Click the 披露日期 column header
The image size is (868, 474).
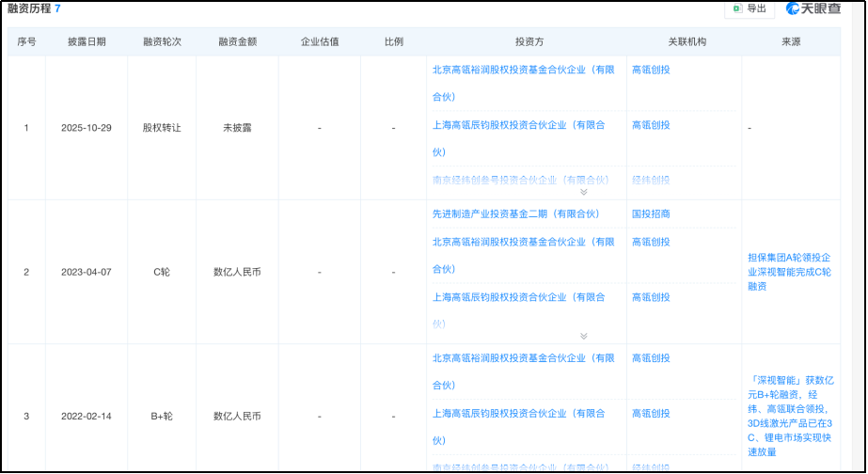point(87,42)
